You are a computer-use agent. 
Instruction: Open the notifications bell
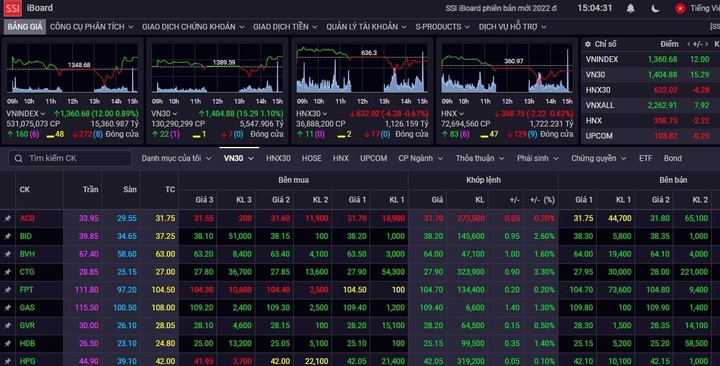(631, 8)
